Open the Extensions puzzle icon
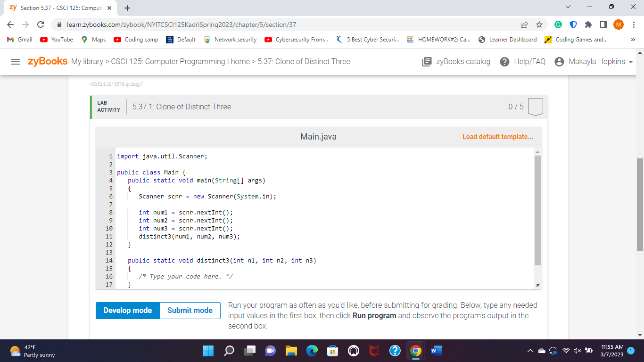The width and height of the screenshot is (644, 362). [588, 25]
